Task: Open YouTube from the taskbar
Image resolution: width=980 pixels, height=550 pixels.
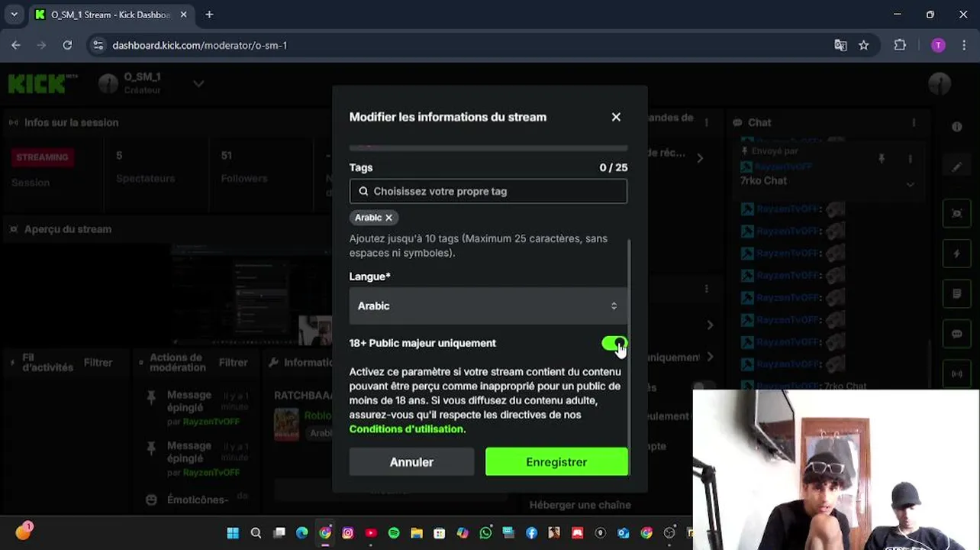Action: [371, 533]
